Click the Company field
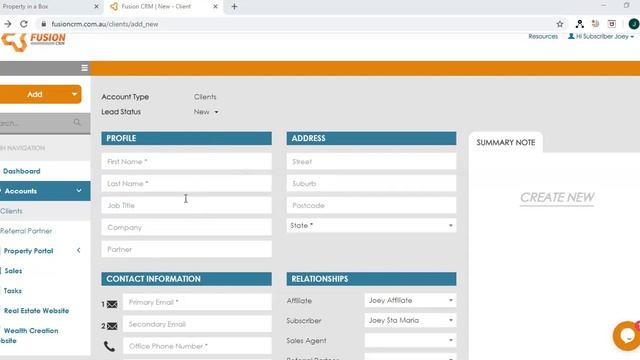This screenshot has width=640, height=360. (187, 227)
